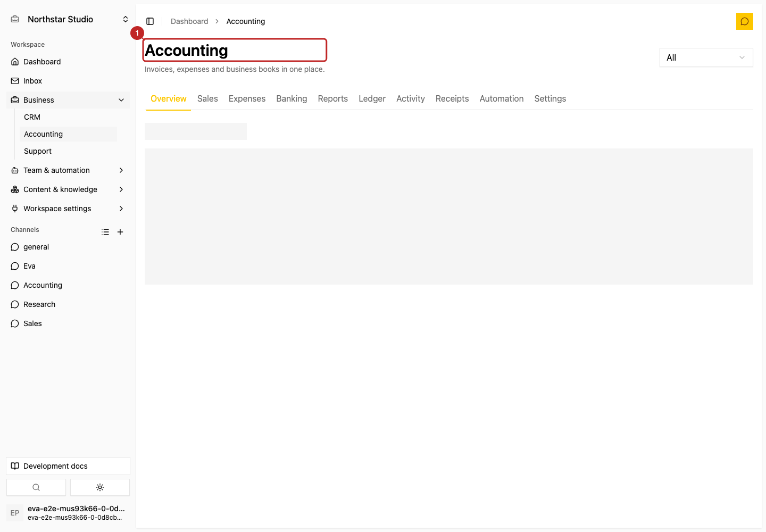Switch to the Expenses tab
Image resolution: width=766 pixels, height=532 pixels.
[x=247, y=99]
